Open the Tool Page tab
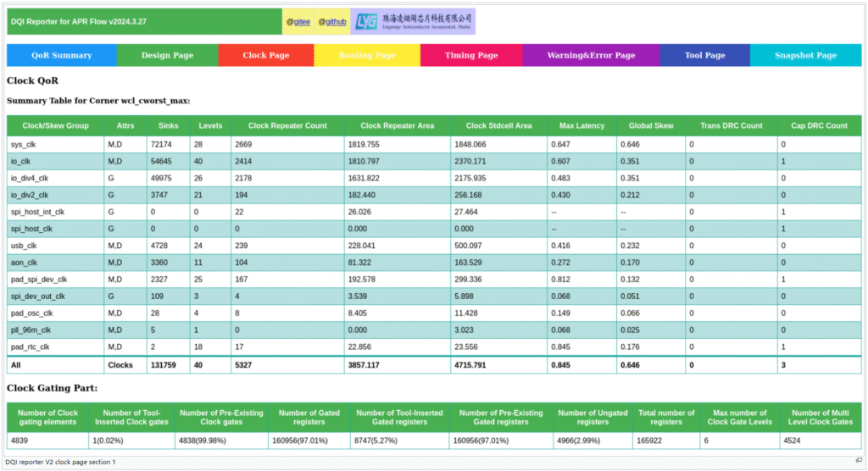 pos(704,55)
